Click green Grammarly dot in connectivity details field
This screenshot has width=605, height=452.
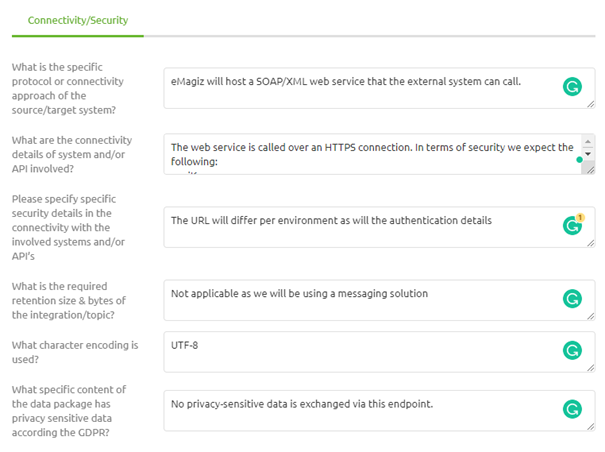579,159
